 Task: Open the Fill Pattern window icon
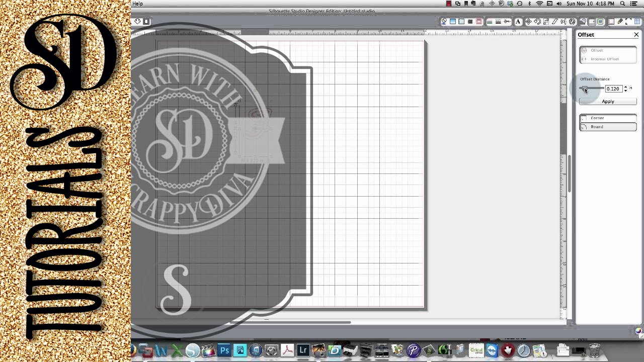[x=461, y=22]
